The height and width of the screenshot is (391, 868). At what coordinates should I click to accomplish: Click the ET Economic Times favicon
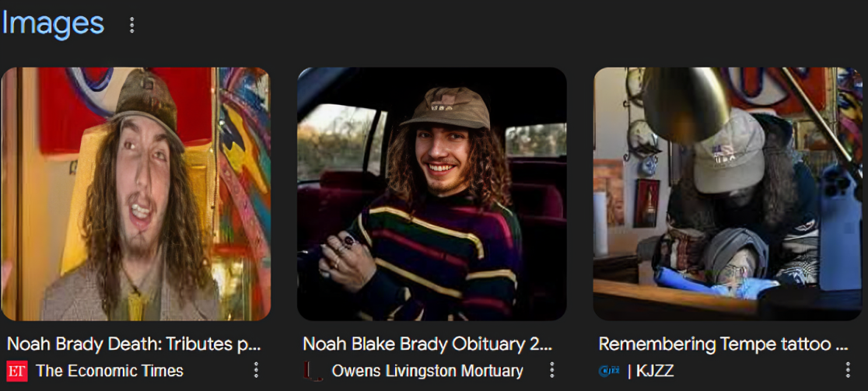(16, 371)
